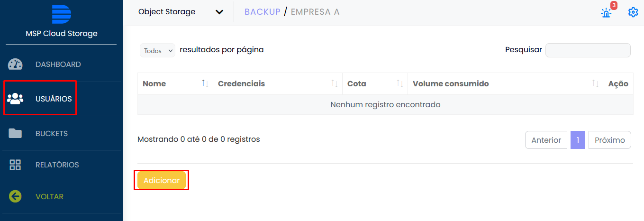644x221 pixels.
Task: Open the Todos results per page selector
Action: point(157,50)
